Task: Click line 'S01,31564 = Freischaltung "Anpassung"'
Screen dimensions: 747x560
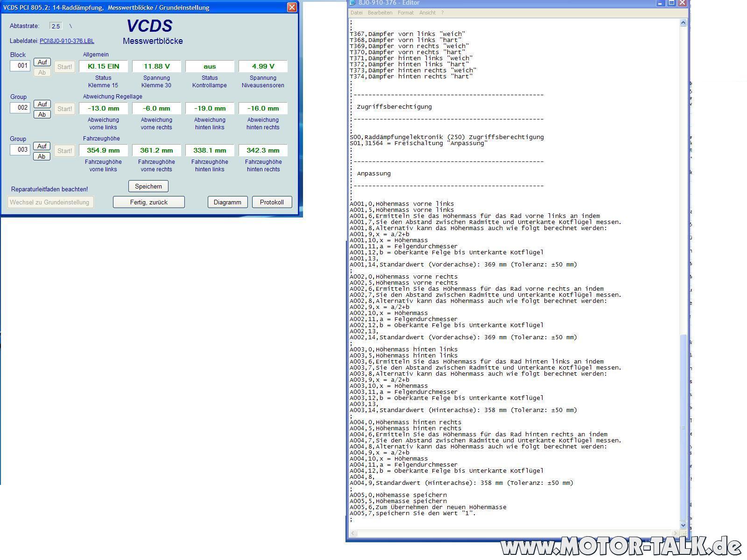Action: click(419, 143)
